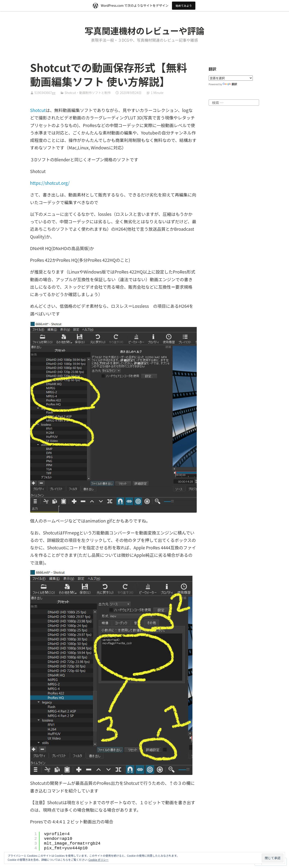Click the 検索 search field in sidebar

coord(234,103)
